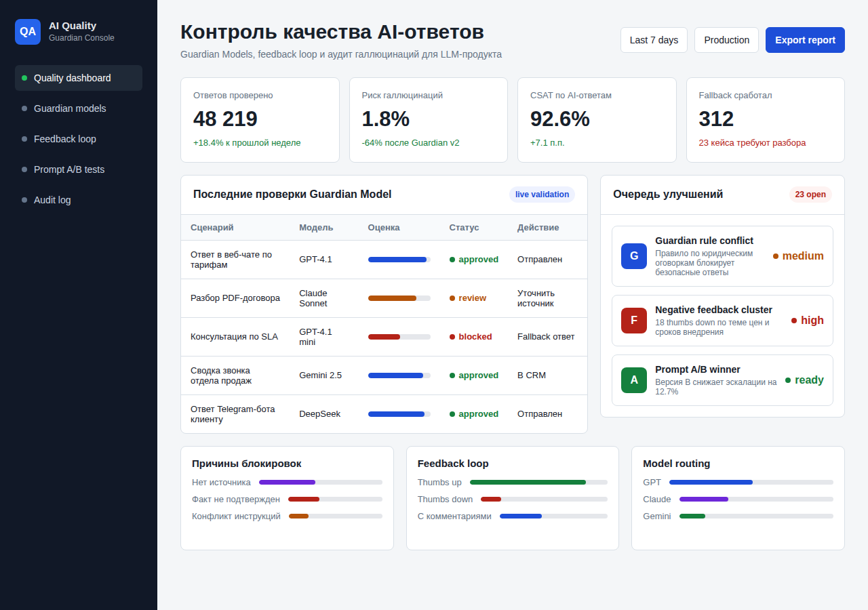Click the 23 open badge
868x610 pixels.
pyautogui.click(x=810, y=195)
